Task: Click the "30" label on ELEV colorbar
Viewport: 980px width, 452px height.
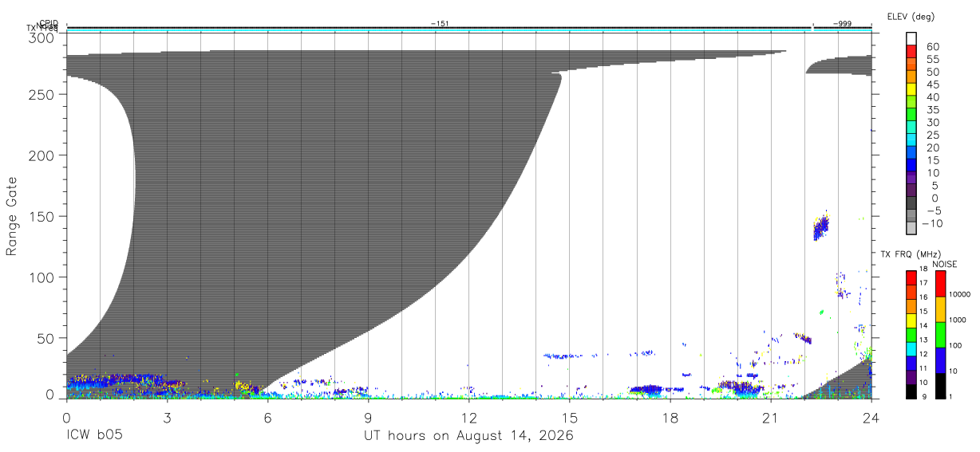Action: pos(934,122)
